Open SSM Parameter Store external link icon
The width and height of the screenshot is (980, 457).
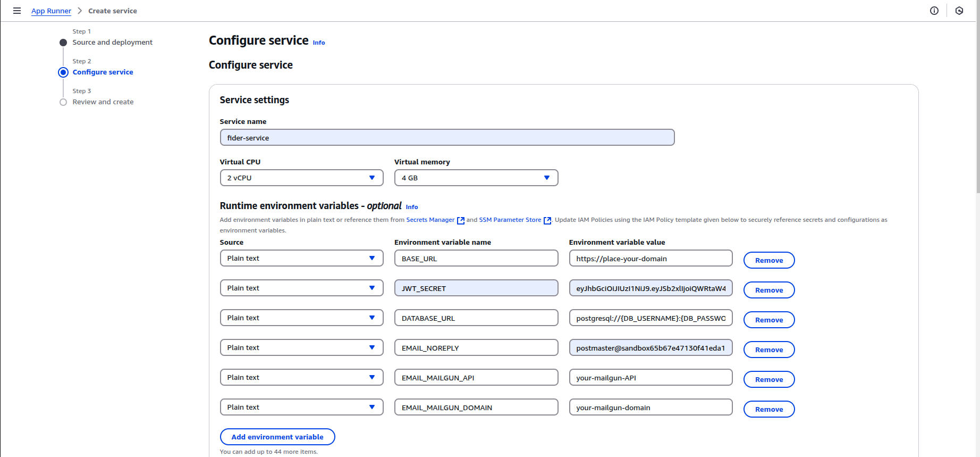click(x=547, y=220)
